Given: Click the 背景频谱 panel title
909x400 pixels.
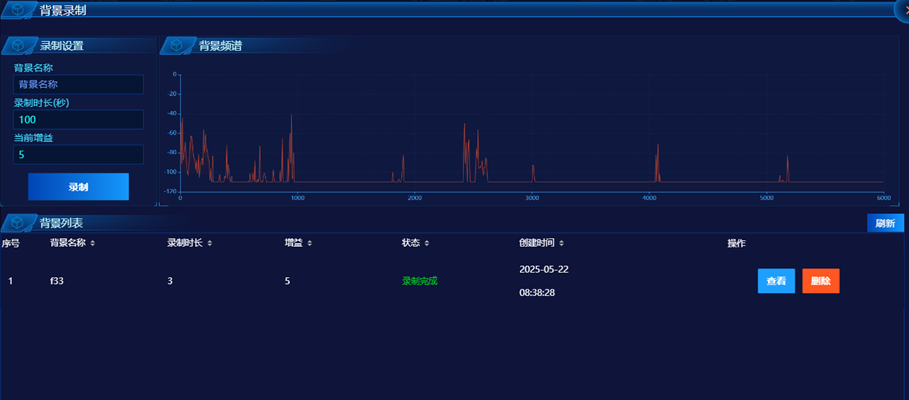Looking at the screenshot, I should pyautogui.click(x=221, y=46).
